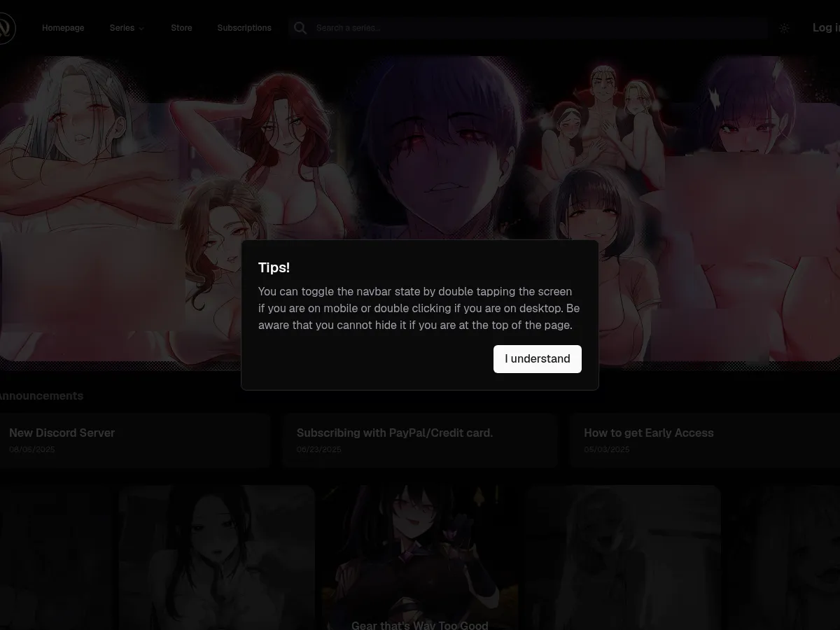Expand the Series dropdown menu
Image resolution: width=840 pixels, height=630 pixels.
click(x=127, y=28)
